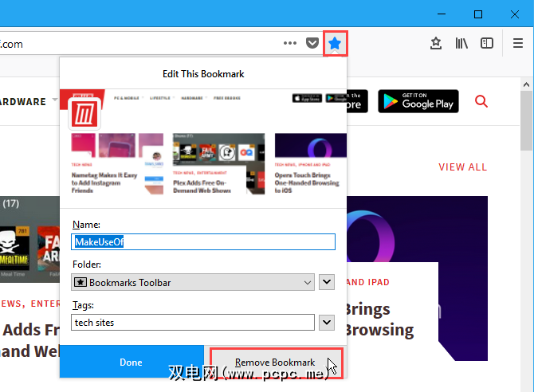Click the partially visible App Store badge
Image resolution: width=534 pixels, height=392 pixels.
click(357, 101)
